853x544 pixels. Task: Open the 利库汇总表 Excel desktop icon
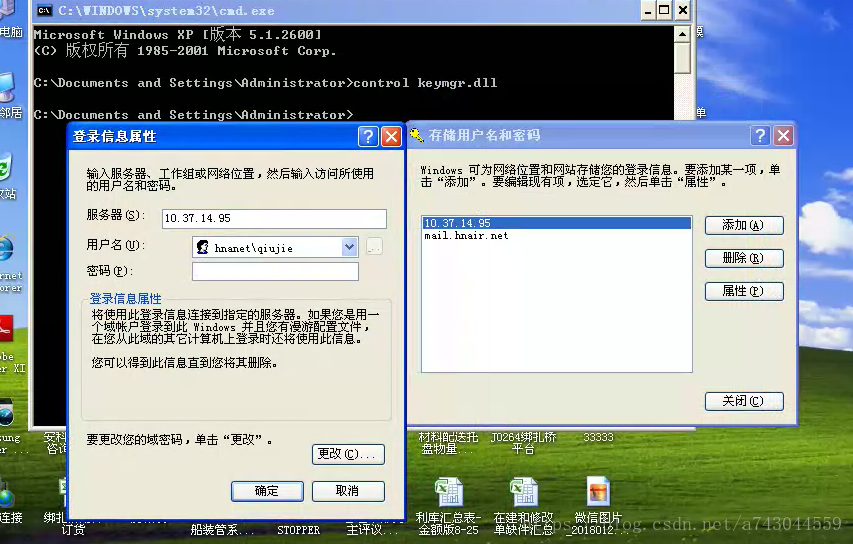pyautogui.click(x=448, y=506)
